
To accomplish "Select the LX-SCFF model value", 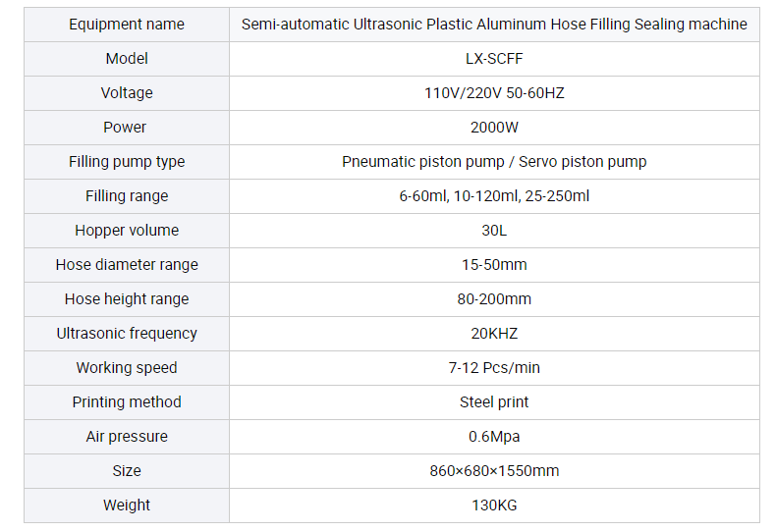I will 494,59.
